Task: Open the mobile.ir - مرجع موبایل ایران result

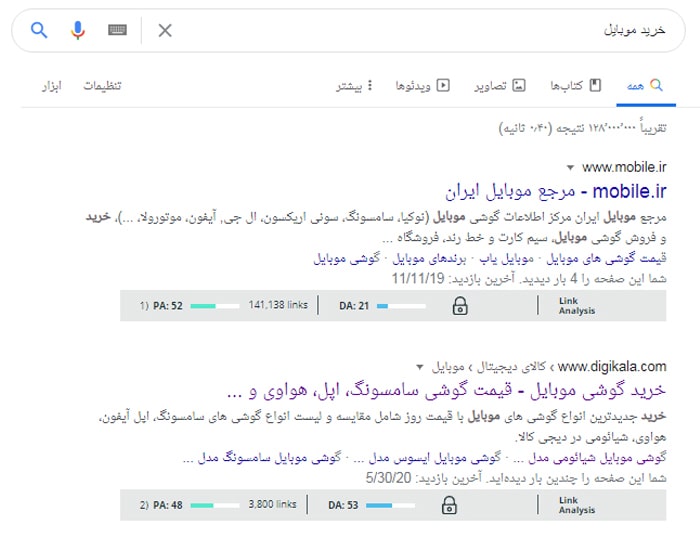Action: (x=555, y=191)
